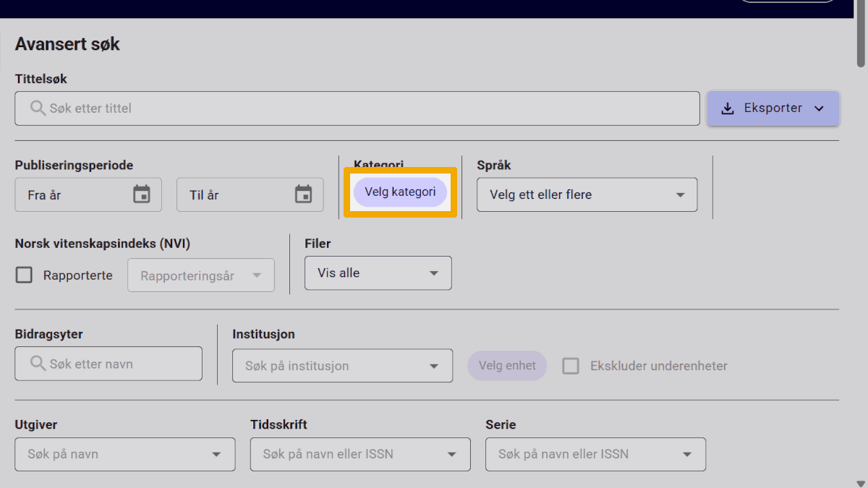Focus the Til år input field
868x488 pixels.
tap(250, 194)
